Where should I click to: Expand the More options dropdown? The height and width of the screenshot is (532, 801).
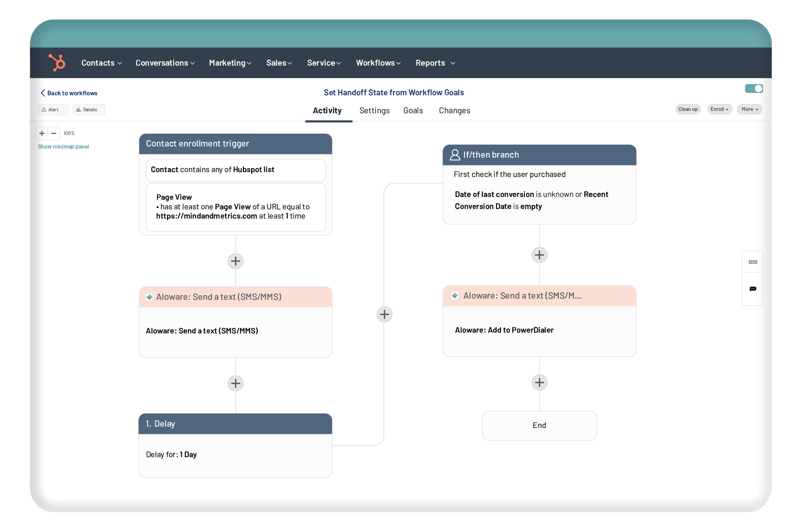pos(749,109)
